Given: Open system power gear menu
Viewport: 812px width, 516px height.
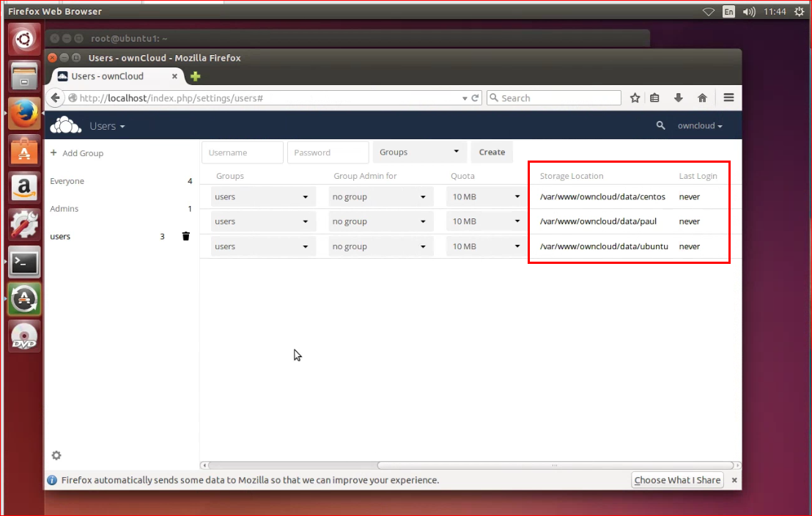Looking at the screenshot, I should [x=800, y=12].
